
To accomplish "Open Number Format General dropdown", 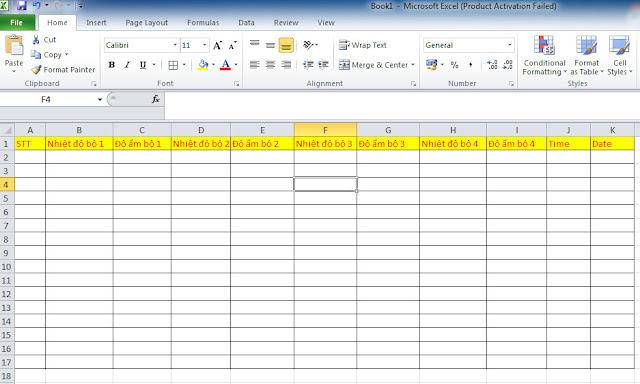I will [510, 45].
